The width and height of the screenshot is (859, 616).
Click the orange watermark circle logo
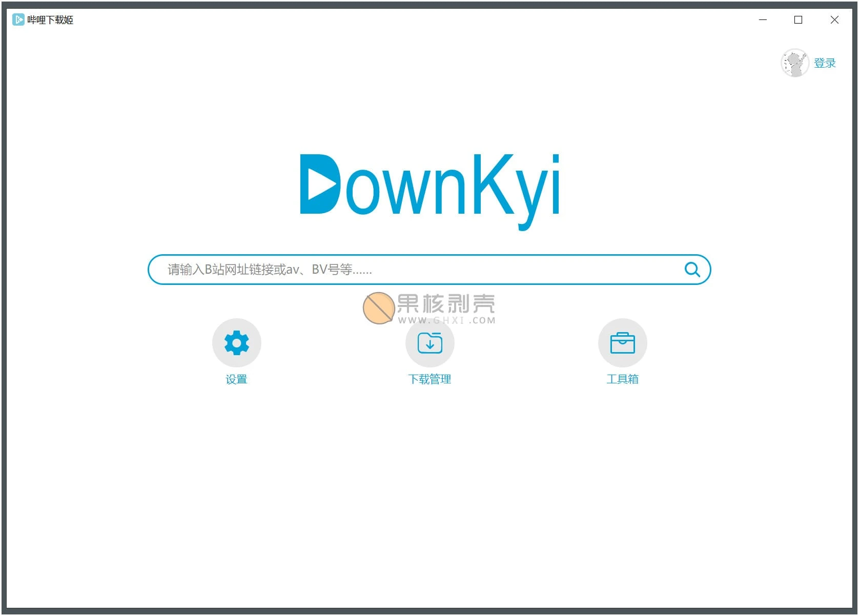pos(378,308)
